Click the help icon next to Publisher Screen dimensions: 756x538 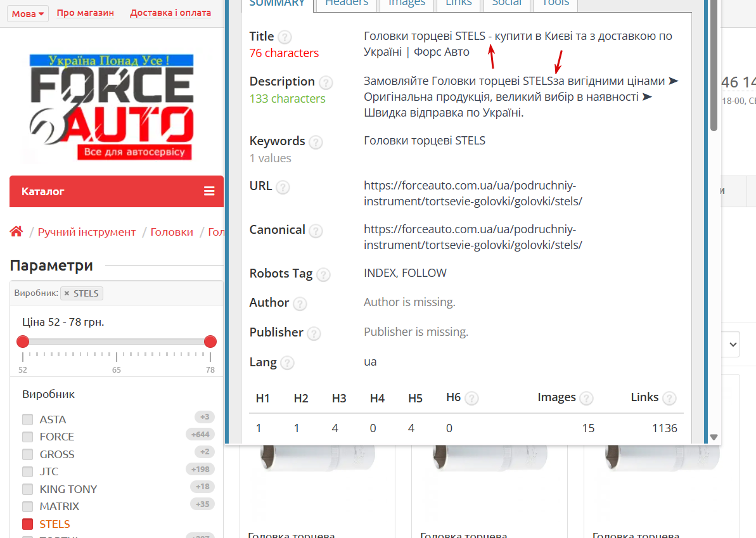coord(314,333)
